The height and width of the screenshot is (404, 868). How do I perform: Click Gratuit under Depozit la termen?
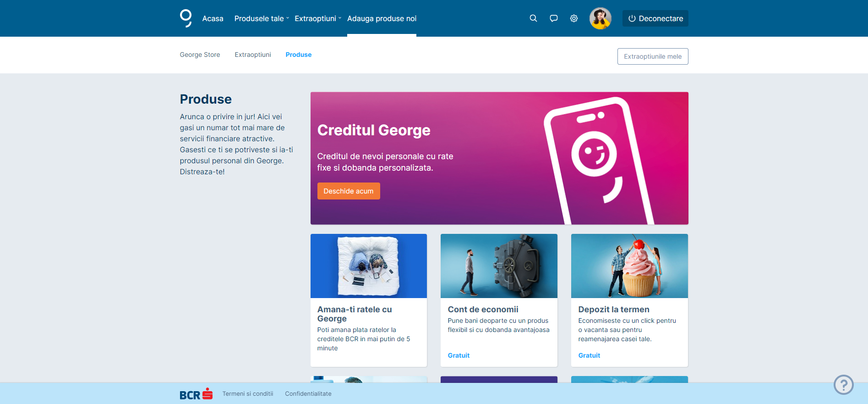[589, 355]
